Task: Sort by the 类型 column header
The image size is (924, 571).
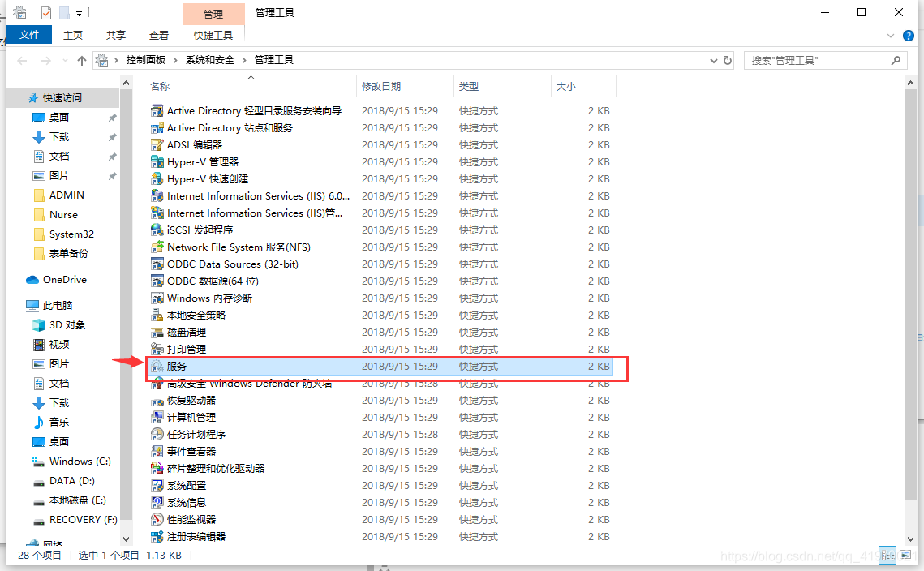Action: (x=502, y=87)
